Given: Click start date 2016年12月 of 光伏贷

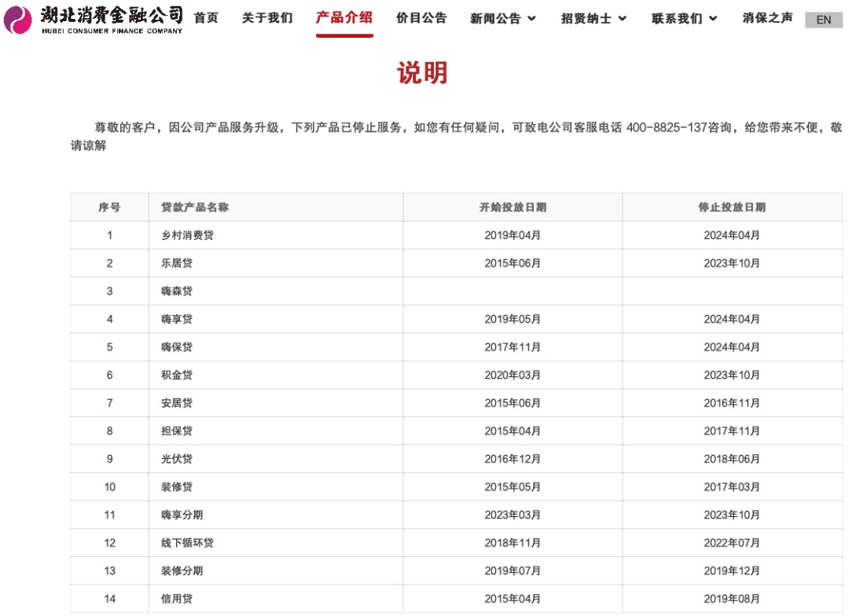Looking at the screenshot, I should [513, 459].
